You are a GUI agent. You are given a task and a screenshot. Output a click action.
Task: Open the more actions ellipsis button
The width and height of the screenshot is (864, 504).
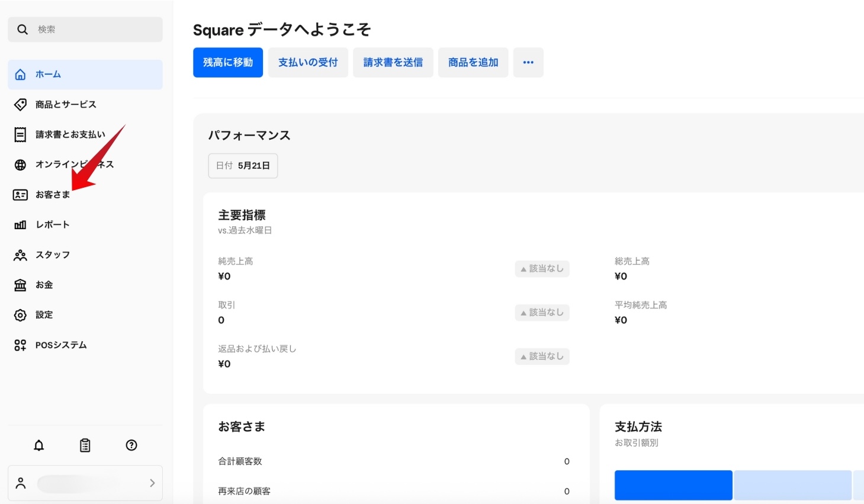(528, 63)
